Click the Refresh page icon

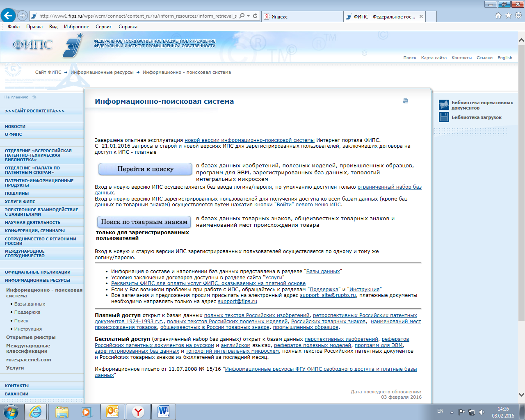click(x=255, y=16)
